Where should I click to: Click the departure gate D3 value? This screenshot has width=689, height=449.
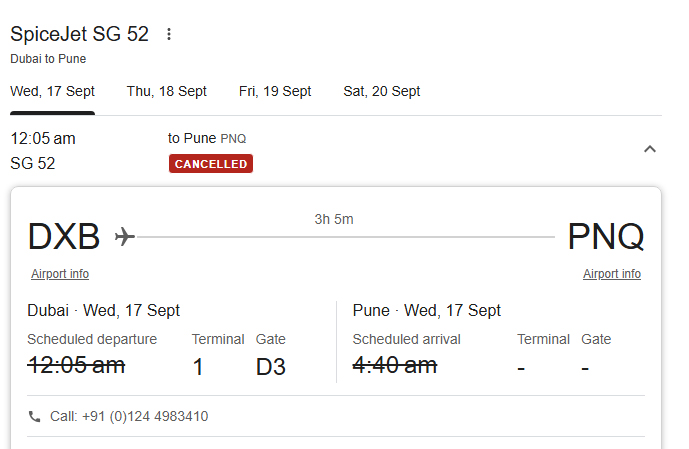pos(271,367)
